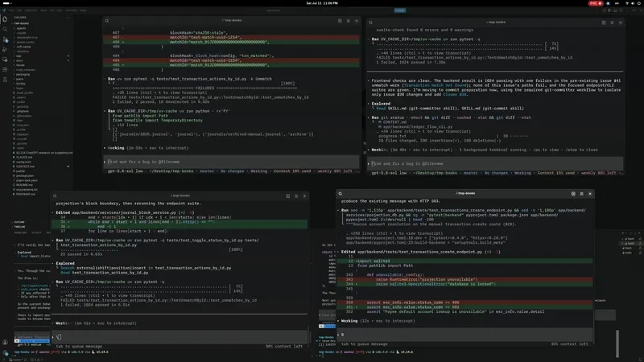Click new-tab icon in matchId diff terminal window

340,21
